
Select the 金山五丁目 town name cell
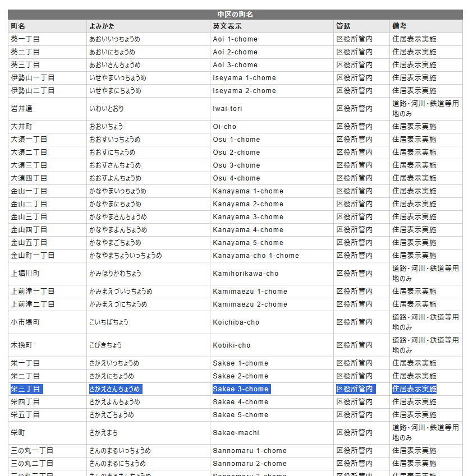point(29,243)
